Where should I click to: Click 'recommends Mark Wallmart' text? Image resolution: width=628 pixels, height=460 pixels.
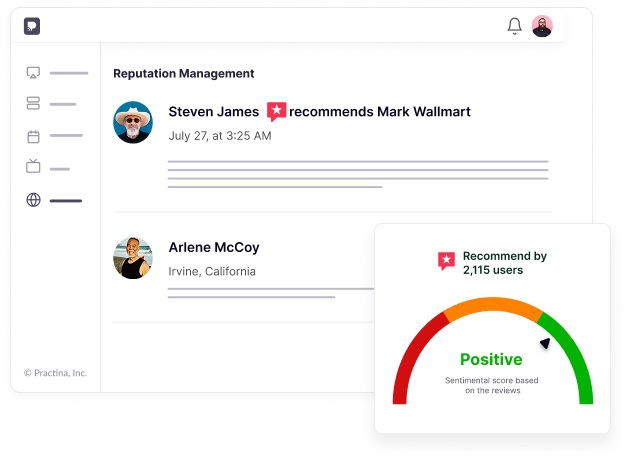click(x=380, y=112)
